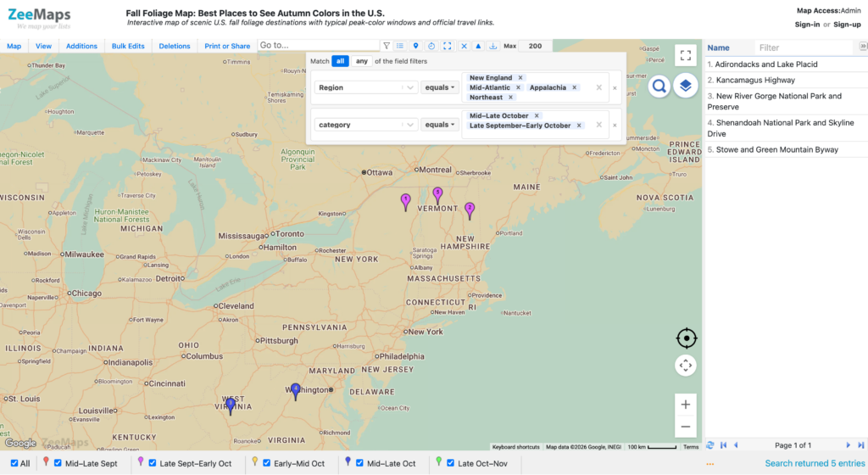Open the Print or Share menu
This screenshot has height=475, width=868.
click(227, 46)
